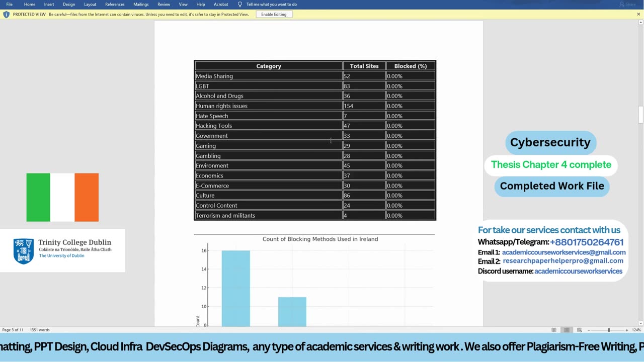
Task: Switch to Web Layout view icon
Action: (x=580, y=330)
